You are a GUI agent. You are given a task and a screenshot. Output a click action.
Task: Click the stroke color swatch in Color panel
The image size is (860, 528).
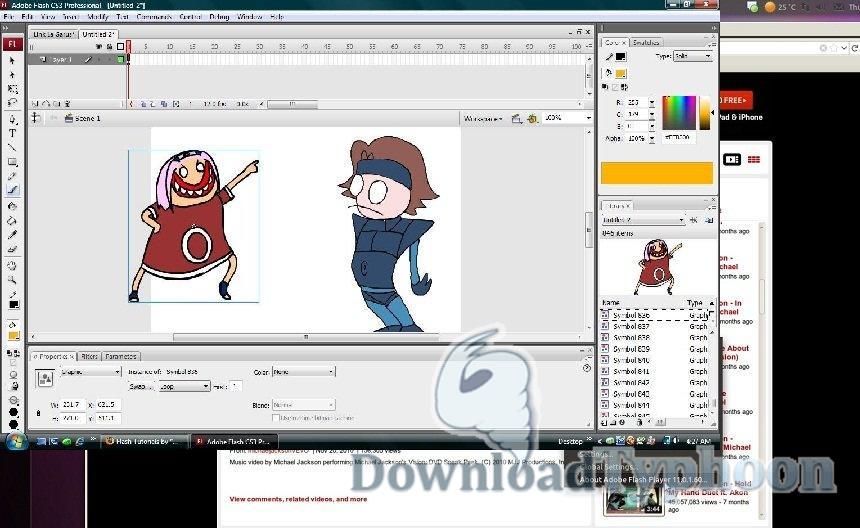click(x=620, y=56)
